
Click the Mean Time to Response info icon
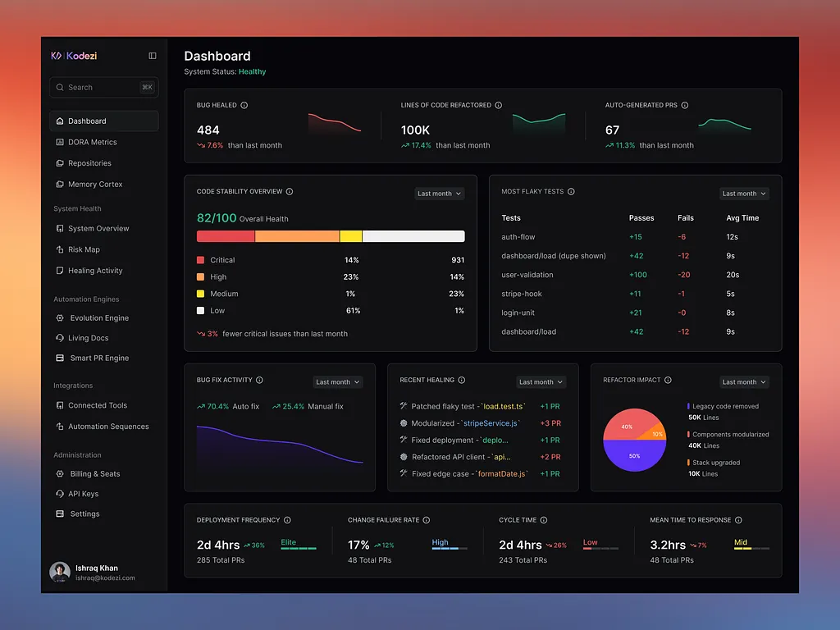(738, 520)
